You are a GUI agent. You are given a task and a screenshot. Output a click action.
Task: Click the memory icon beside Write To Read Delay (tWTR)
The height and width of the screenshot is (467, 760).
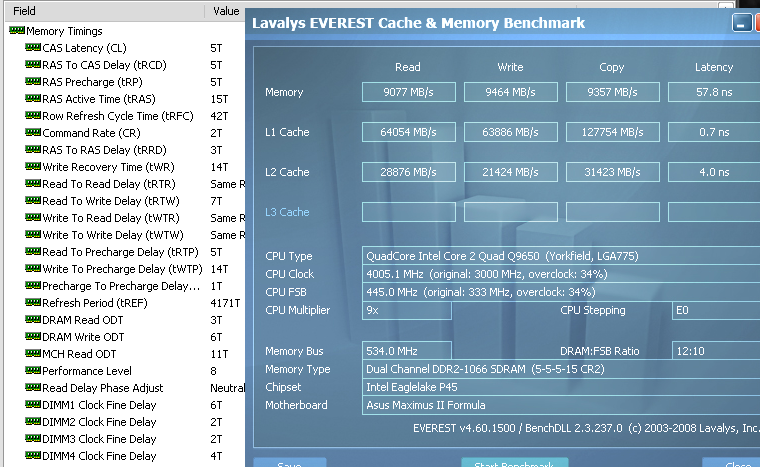(x=33, y=217)
